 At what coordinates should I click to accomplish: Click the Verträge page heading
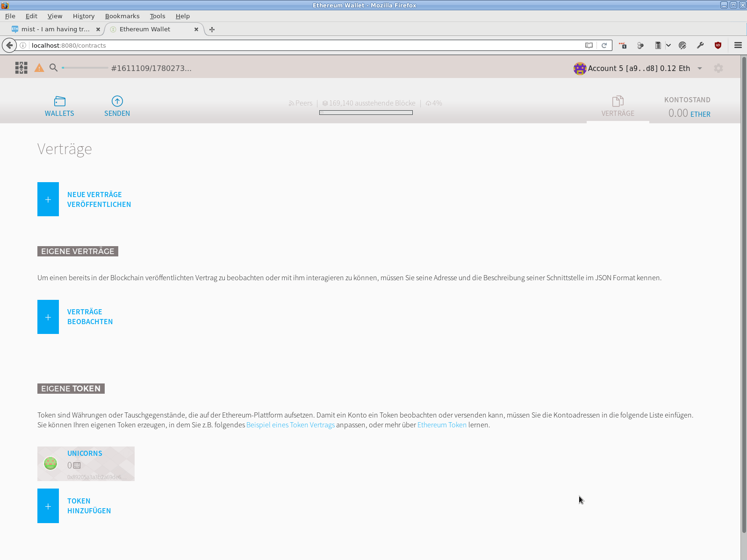pos(65,149)
